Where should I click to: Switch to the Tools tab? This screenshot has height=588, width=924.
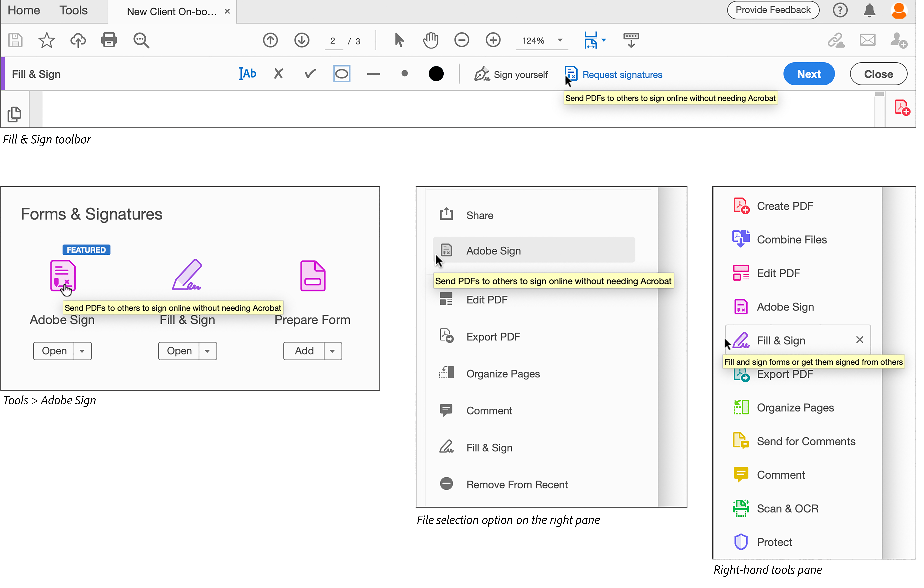(x=73, y=10)
